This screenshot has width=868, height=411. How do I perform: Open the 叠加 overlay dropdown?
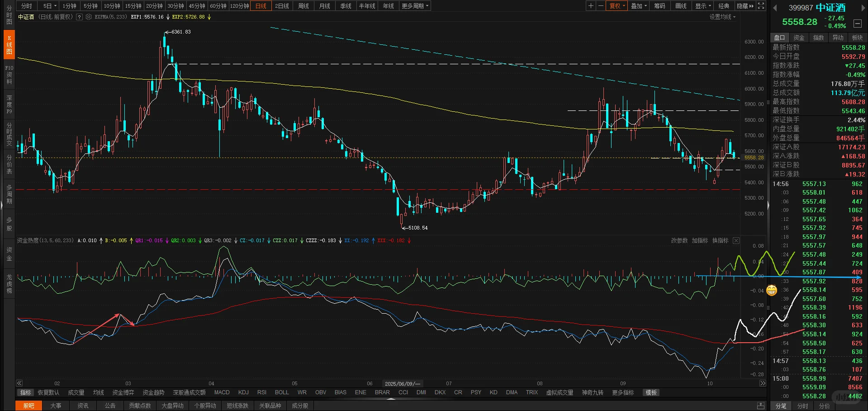point(639,6)
